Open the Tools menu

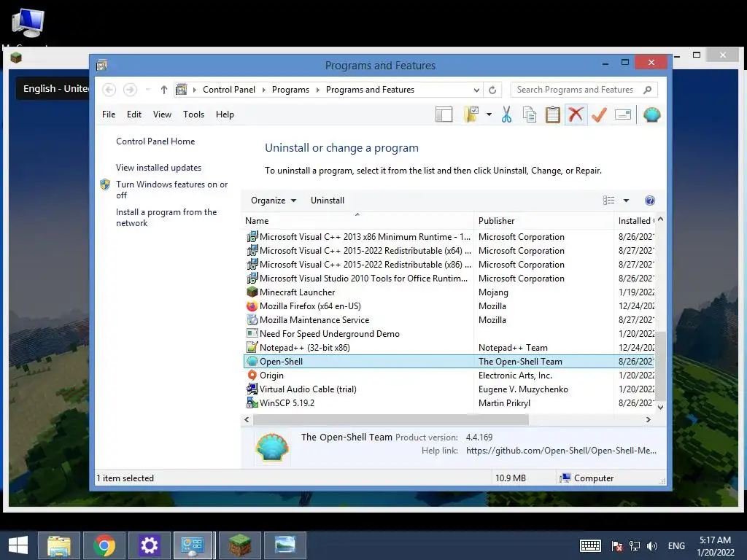193,114
